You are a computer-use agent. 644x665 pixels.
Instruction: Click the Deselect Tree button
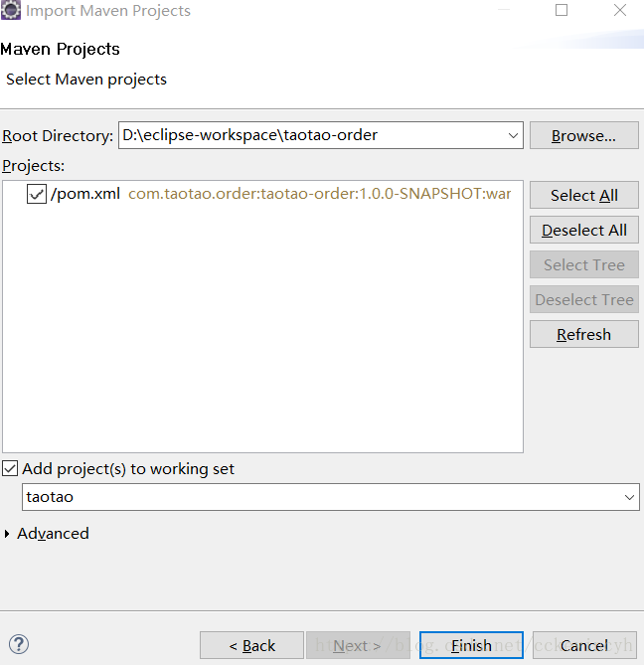[583, 299]
